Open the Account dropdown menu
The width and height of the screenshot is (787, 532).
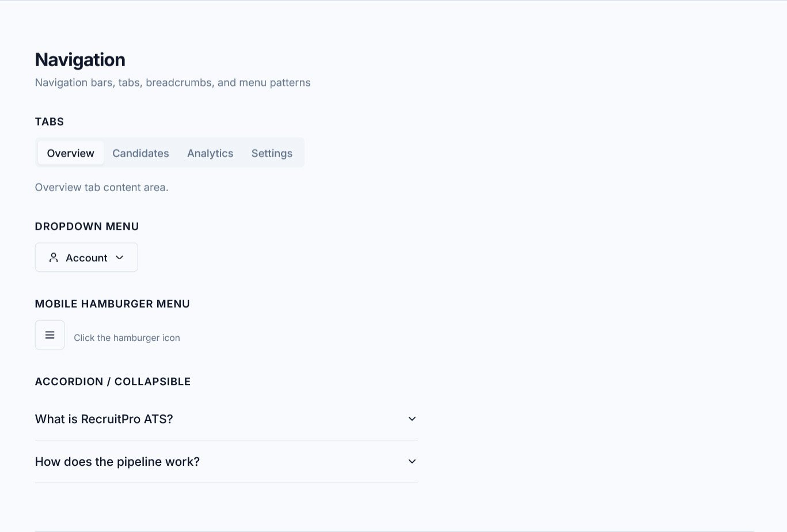86,258
